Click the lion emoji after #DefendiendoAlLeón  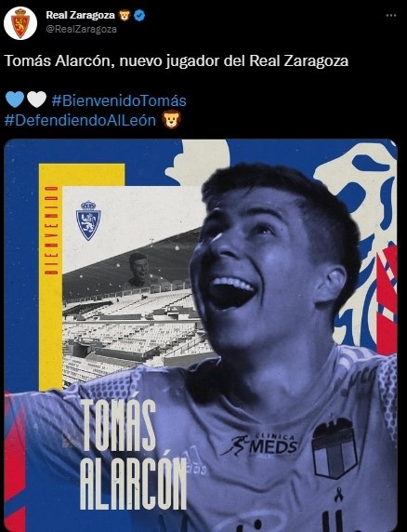[x=172, y=119]
